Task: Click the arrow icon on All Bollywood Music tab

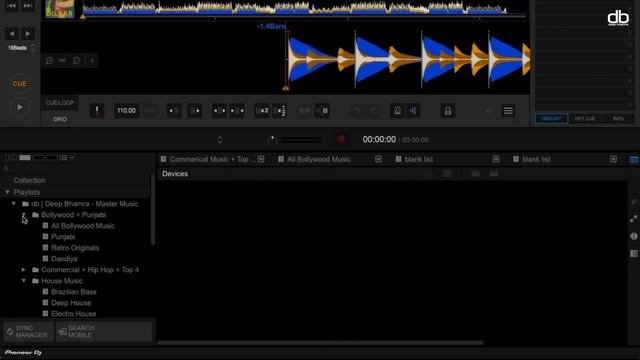Action: click(x=378, y=159)
